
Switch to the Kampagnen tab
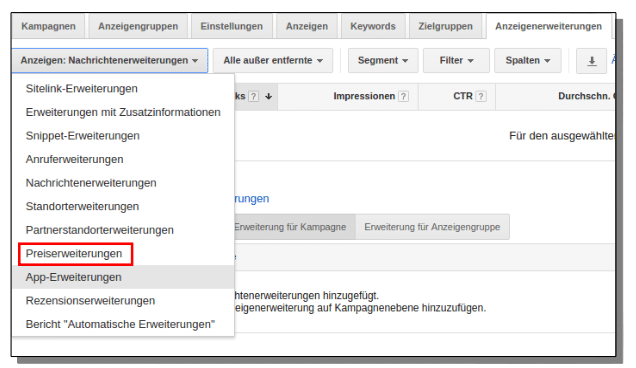(48, 26)
